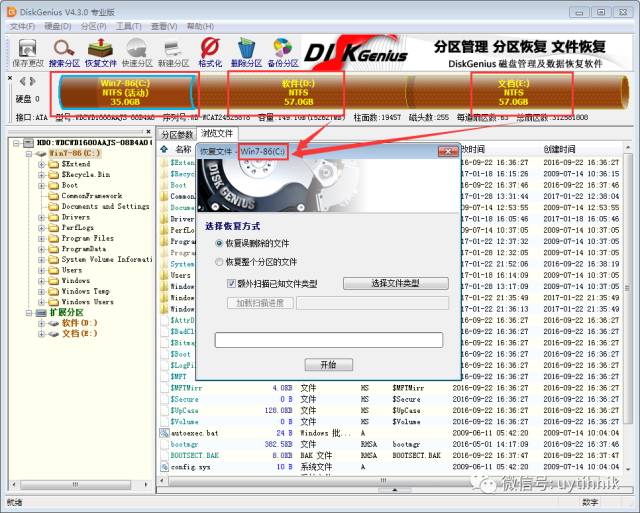The width and height of the screenshot is (640, 513).
Task: Click the 加载扫描进度 button
Action: click(x=260, y=303)
